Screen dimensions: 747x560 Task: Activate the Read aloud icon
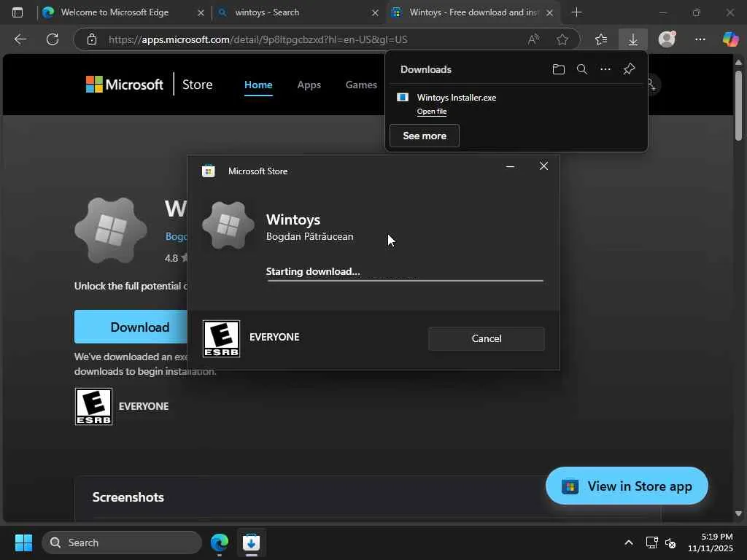coord(533,39)
